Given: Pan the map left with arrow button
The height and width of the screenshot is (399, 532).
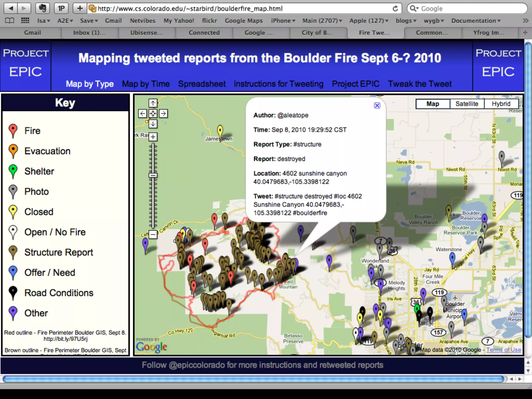Looking at the screenshot, I should pyautogui.click(x=142, y=114).
